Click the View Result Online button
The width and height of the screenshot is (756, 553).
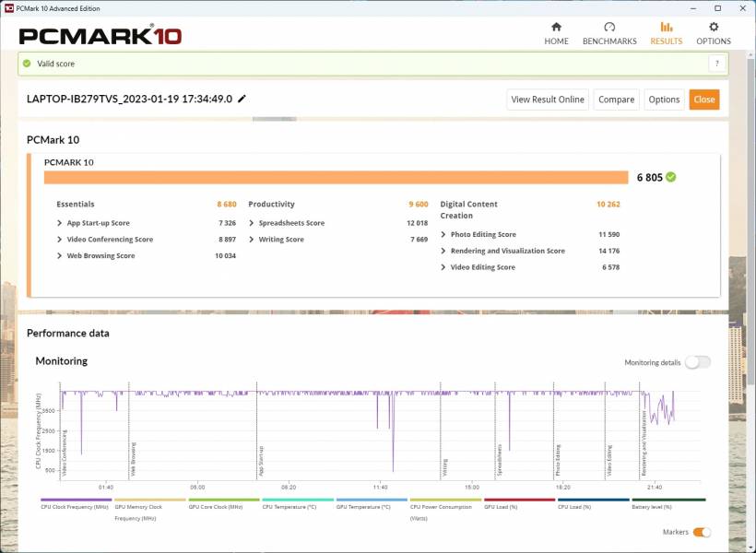[548, 100]
